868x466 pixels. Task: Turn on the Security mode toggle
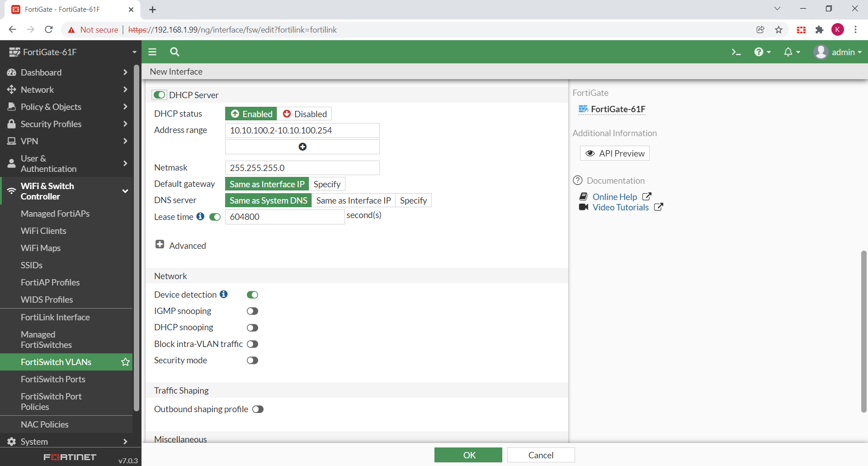click(x=252, y=360)
